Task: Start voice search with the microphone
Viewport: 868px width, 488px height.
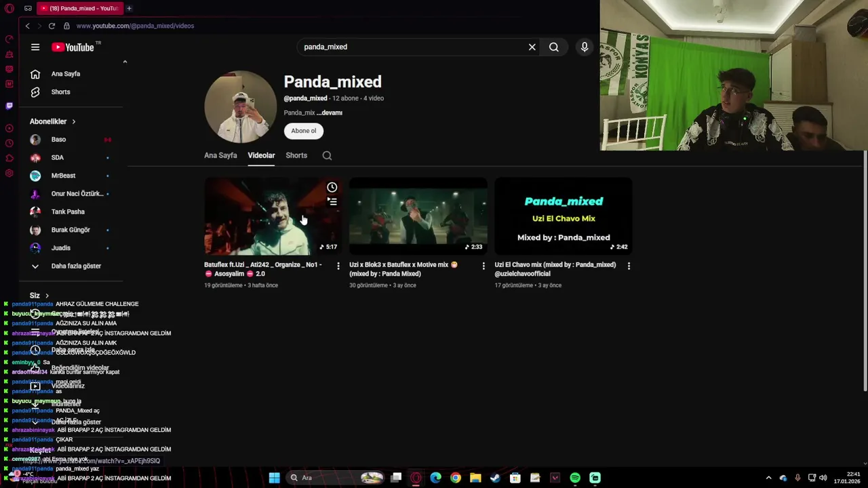Action: point(585,47)
